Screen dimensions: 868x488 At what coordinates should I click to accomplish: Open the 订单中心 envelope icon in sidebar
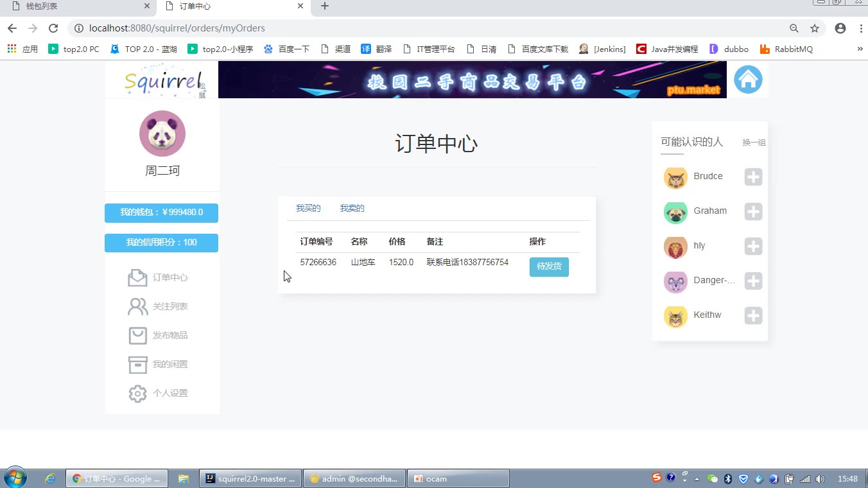point(137,277)
